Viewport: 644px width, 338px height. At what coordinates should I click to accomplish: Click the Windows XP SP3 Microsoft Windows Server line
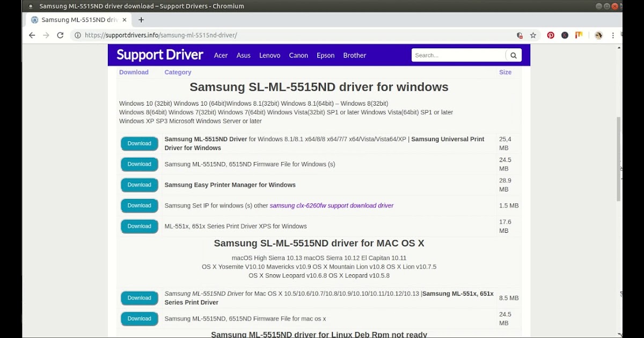click(x=191, y=121)
